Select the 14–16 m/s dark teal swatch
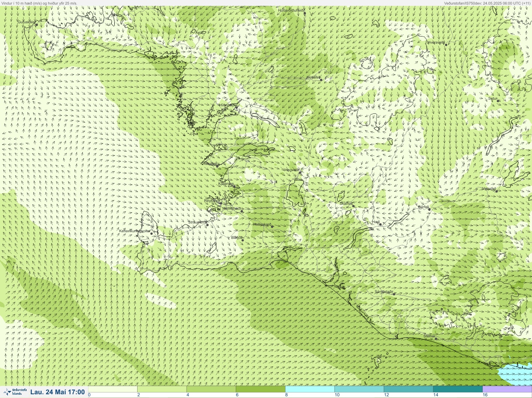Image resolution: width=532 pixels, height=398 pixels. click(458, 389)
